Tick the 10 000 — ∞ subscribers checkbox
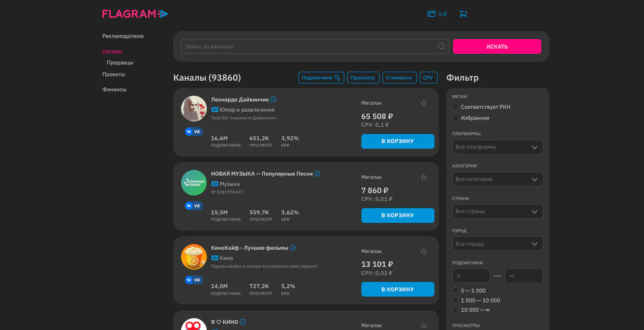 coord(455,310)
